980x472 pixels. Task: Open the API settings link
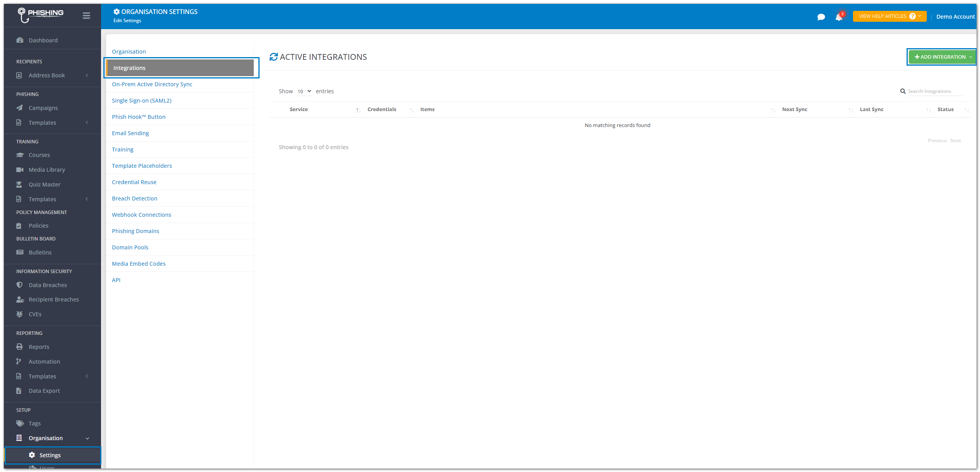pos(116,280)
